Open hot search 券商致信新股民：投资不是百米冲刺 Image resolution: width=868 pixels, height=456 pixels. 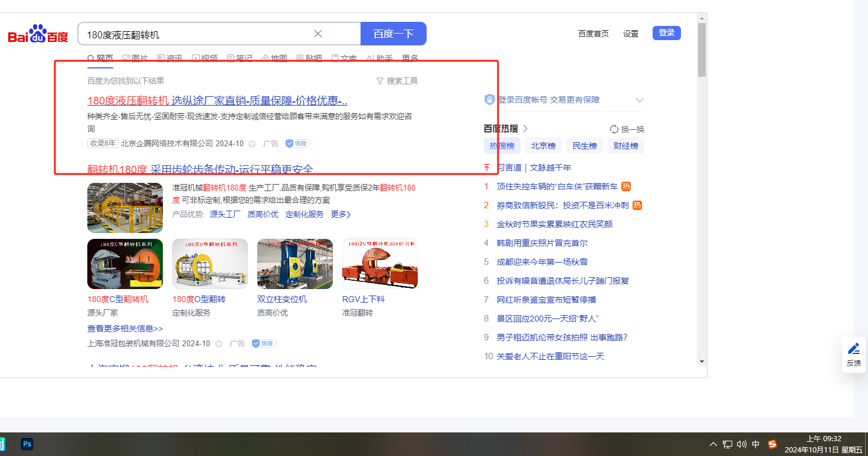pos(563,205)
